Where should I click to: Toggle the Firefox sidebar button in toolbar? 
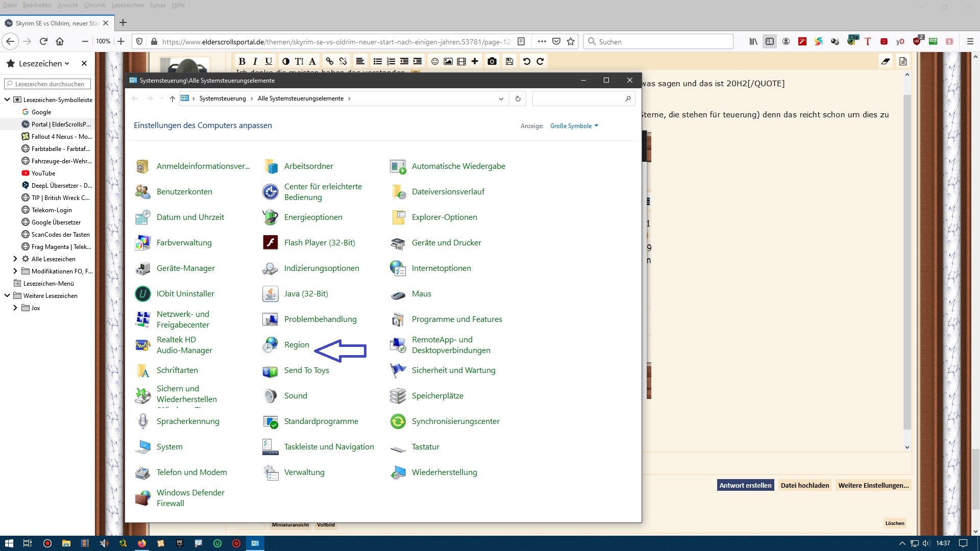click(x=770, y=42)
